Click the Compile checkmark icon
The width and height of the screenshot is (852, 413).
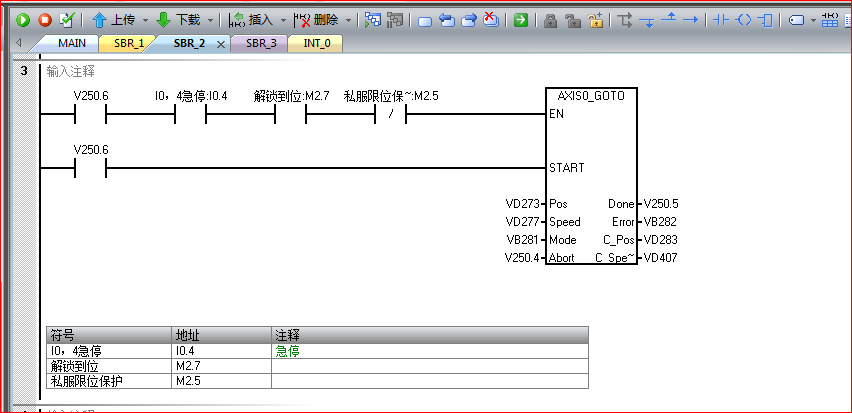[67, 20]
